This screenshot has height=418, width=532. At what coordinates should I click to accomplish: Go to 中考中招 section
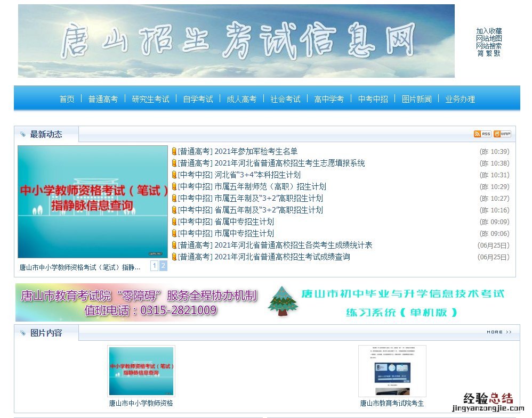click(x=373, y=99)
